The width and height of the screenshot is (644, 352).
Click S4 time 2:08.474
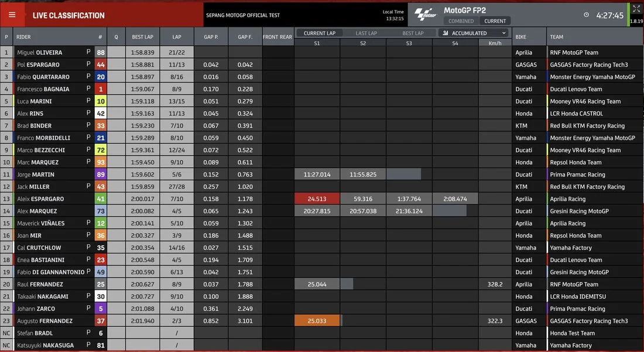pos(455,199)
